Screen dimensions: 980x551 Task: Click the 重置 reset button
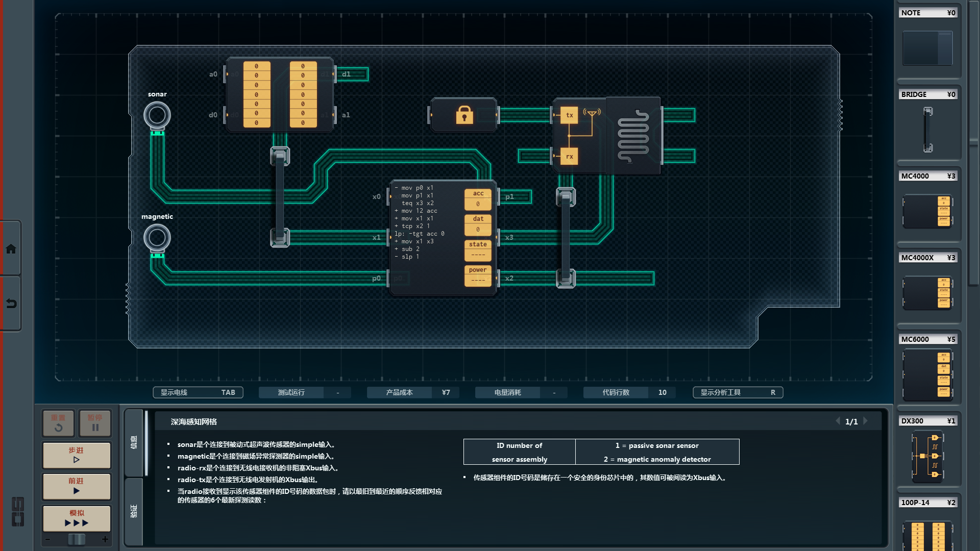58,423
